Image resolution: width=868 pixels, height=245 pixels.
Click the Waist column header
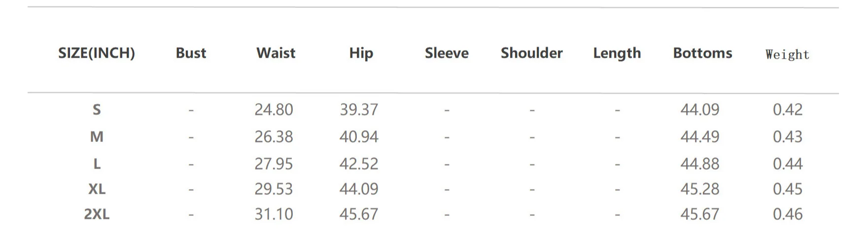[276, 53]
